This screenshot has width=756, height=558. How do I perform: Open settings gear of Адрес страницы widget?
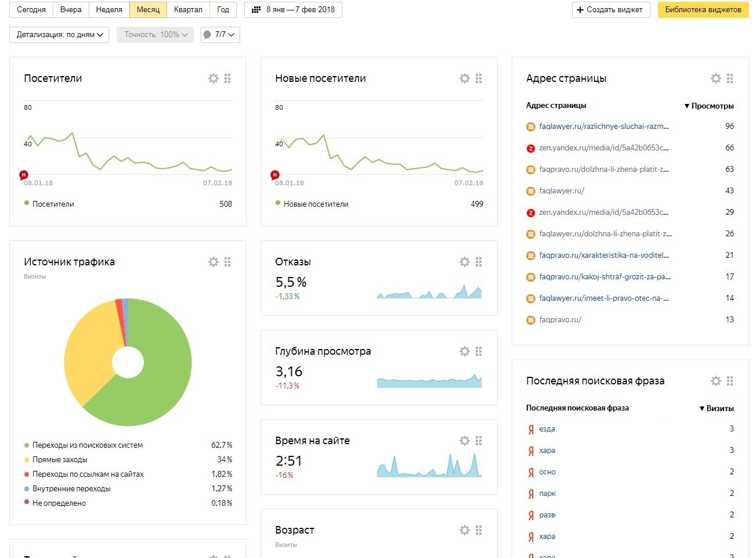716,78
